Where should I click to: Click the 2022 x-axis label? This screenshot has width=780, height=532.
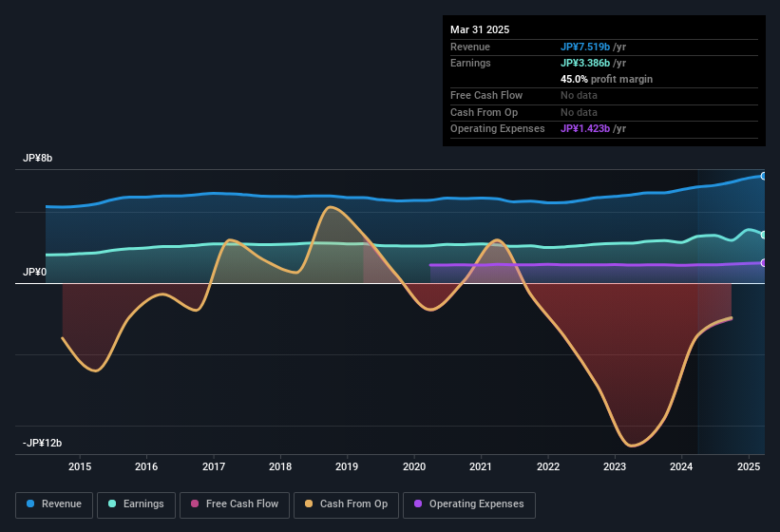[547, 466]
